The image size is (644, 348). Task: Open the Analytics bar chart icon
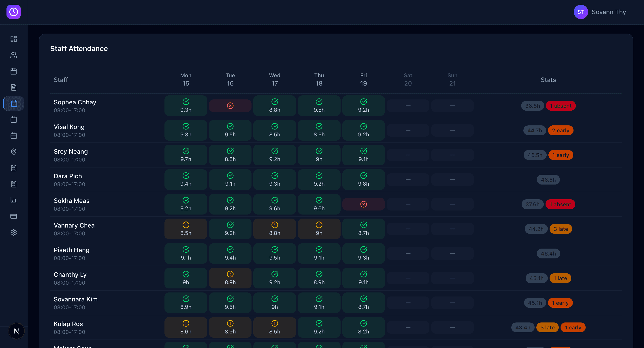click(x=13, y=200)
